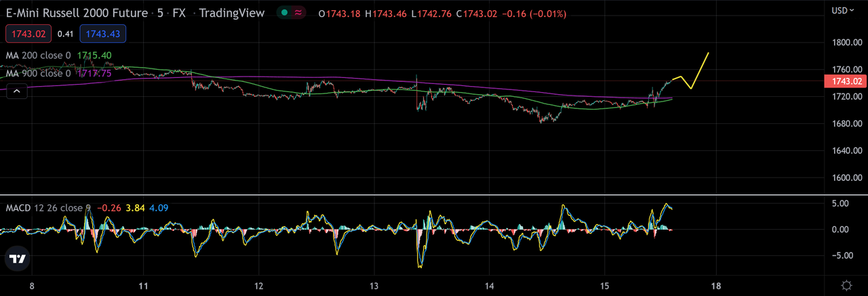
Task: Click date label 11 on time axis
Action: tap(144, 285)
